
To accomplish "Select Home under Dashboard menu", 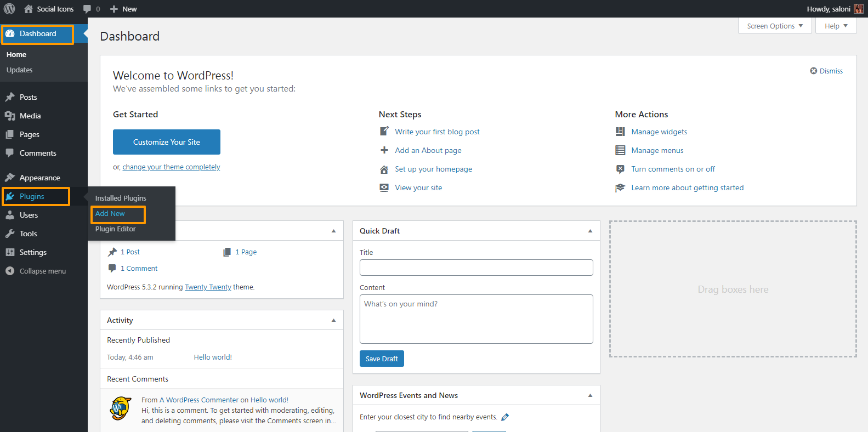I will (x=16, y=55).
